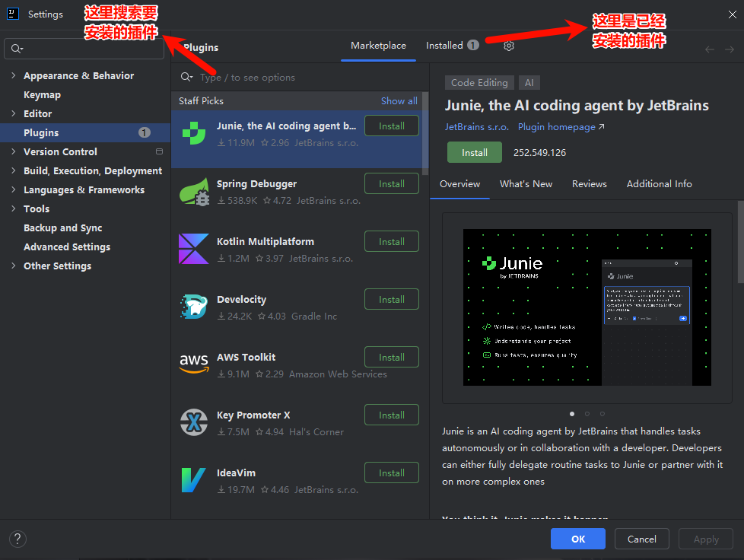The width and height of the screenshot is (744, 560).
Task: Expand the Other Settings node
Action: [x=13, y=266]
